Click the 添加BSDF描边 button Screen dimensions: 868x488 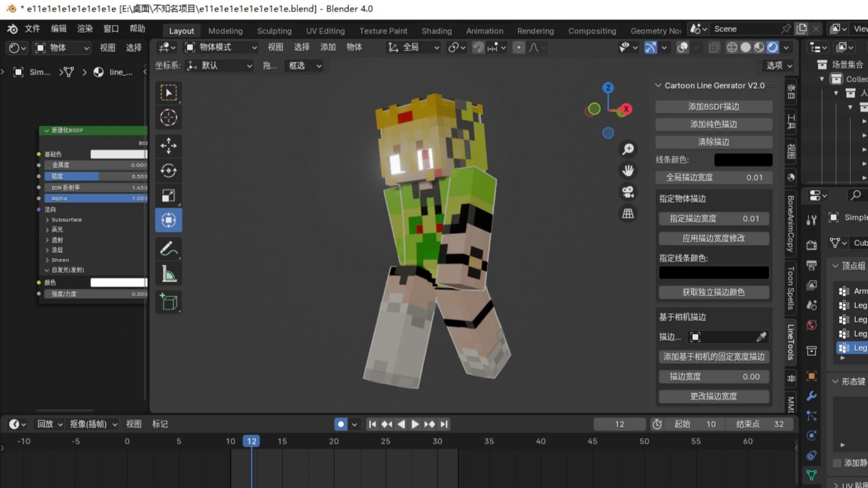point(714,107)
